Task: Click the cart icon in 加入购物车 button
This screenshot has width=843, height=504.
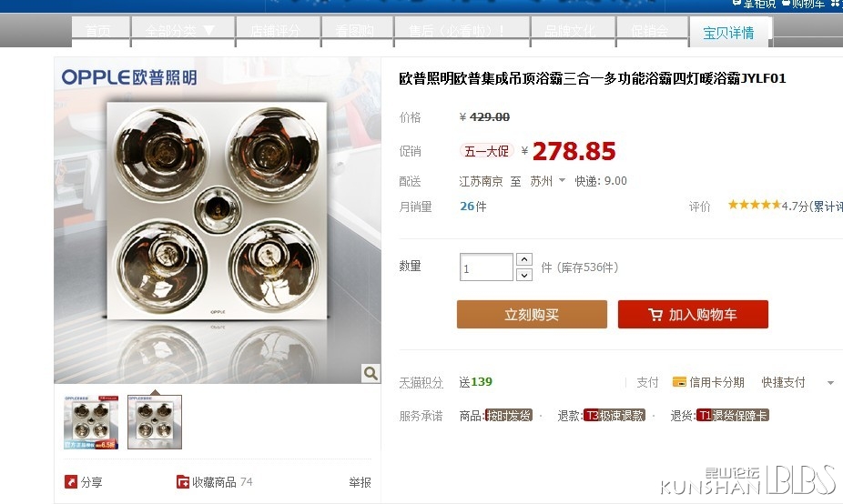Action: 655,315
